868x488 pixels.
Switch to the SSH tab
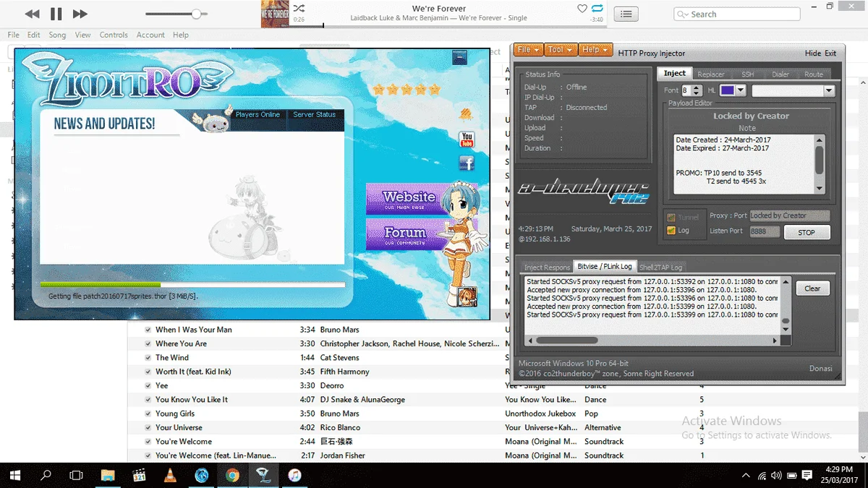click(x=747, y=74)
